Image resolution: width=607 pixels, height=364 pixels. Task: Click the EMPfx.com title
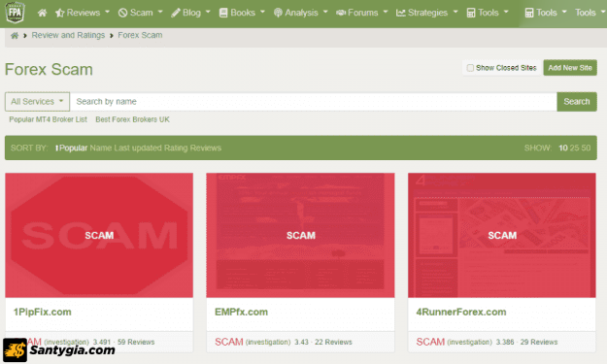241,313
